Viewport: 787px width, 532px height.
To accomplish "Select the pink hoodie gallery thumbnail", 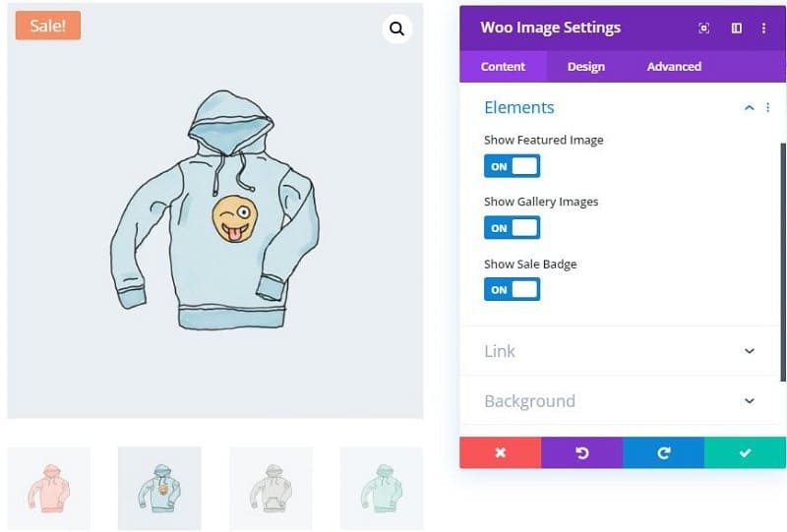I will 48,489.
